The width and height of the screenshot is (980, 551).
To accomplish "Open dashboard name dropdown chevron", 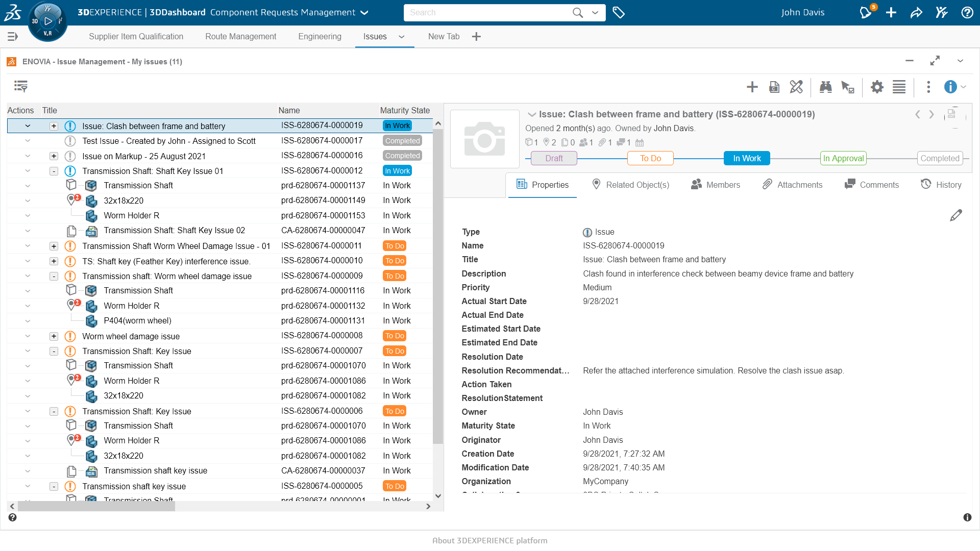I will coord(364,13).
